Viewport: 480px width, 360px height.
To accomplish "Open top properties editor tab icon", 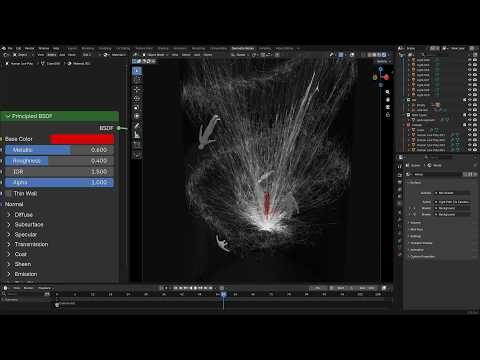I will coord(400,166).
